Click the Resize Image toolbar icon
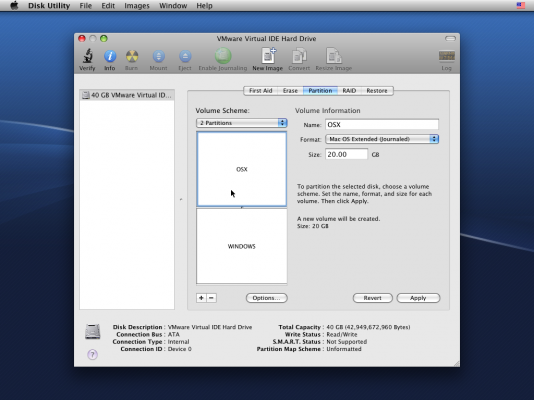Viewport: 534px width, 400px height. click(x=333, y=56)
